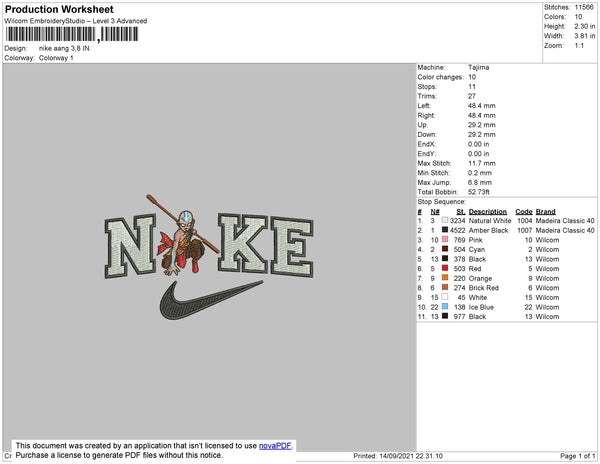Open the novaPDF hyperlink
600x464 pixels.
click(x=275, y=446)
